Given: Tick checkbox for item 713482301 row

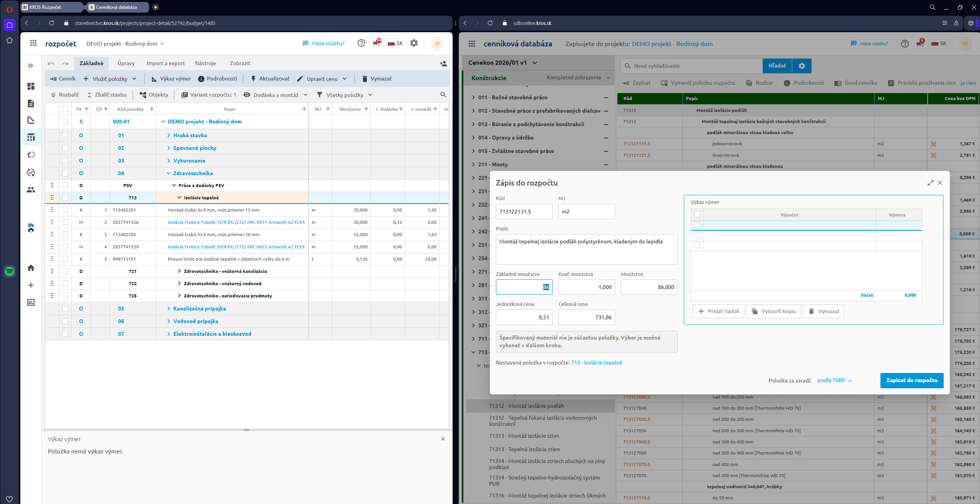Looking at the screenshot, I should (65, 210).
